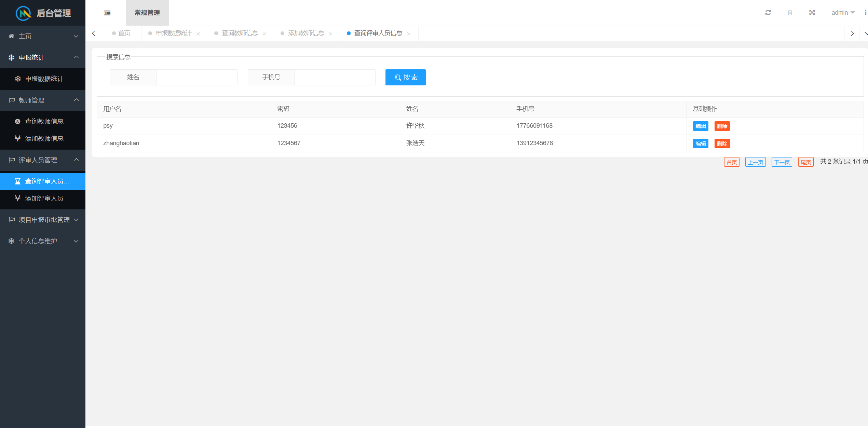Click the more options vertical dots icon
This screenshot has height=428, width=868.
click(x=865, y=13)
